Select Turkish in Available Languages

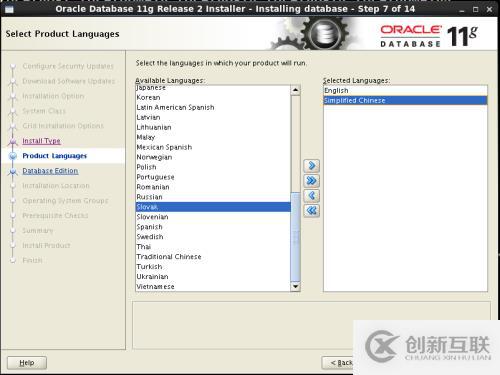click(213, 267)
